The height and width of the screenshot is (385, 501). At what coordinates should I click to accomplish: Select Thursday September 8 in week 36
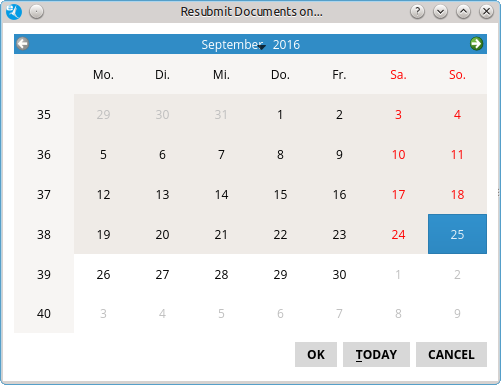tap(280, 154)
